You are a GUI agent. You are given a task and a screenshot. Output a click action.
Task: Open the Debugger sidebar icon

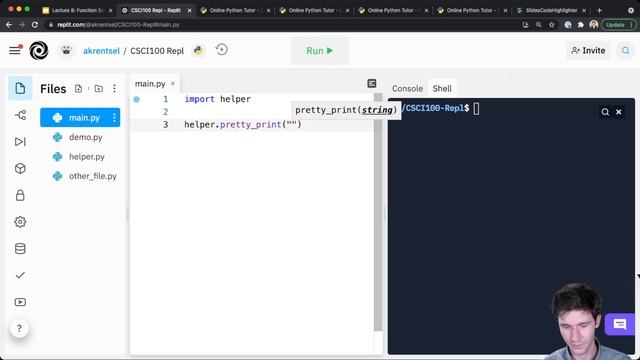[x=20, y=142]
